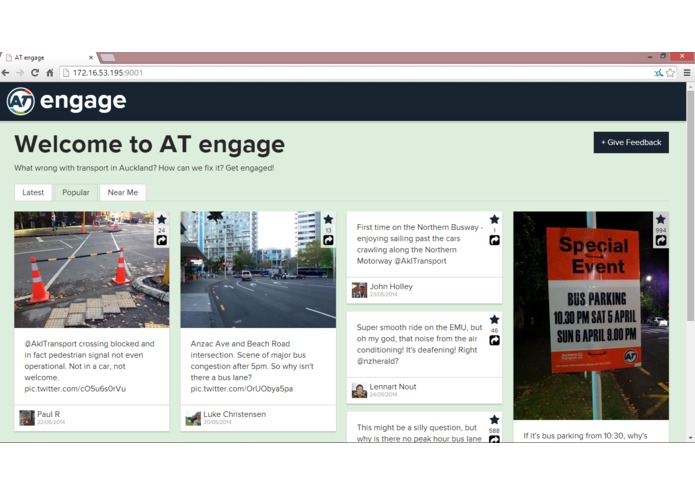
Task: Click the scrollbar down arrow
Action: [x=690, y=438]
